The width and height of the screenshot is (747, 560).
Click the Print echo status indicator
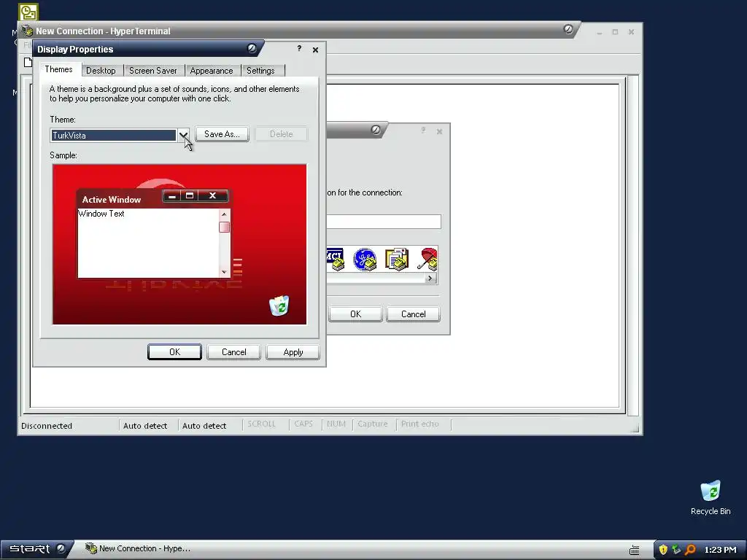pyautogui.click(x=419, y=424)
